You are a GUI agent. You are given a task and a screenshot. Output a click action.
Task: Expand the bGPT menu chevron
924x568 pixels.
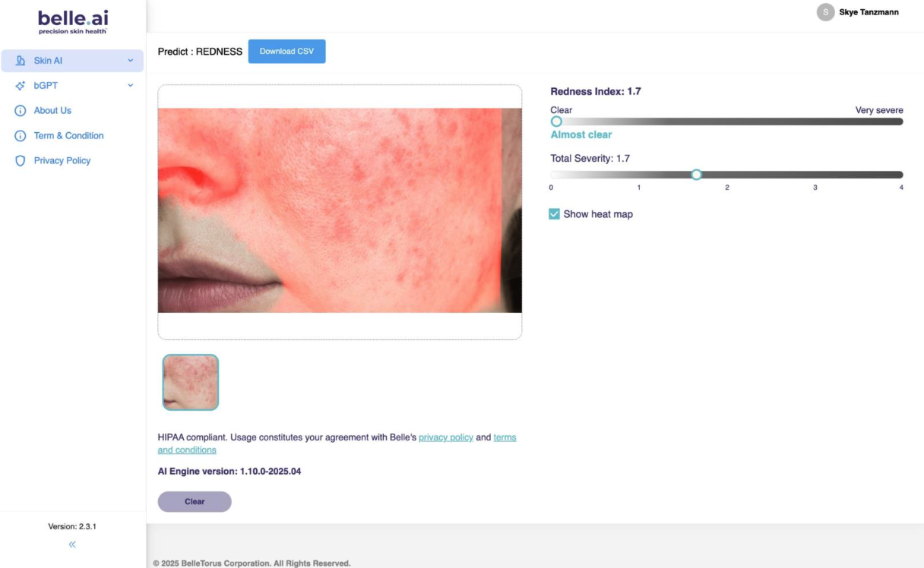(130, 86)
